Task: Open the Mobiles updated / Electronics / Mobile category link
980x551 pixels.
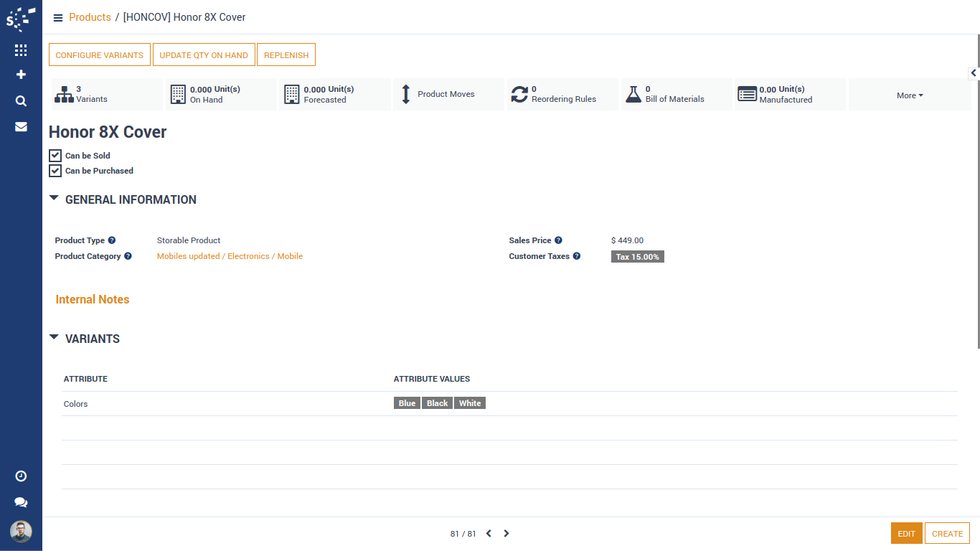Action: (x=230, y=257)
